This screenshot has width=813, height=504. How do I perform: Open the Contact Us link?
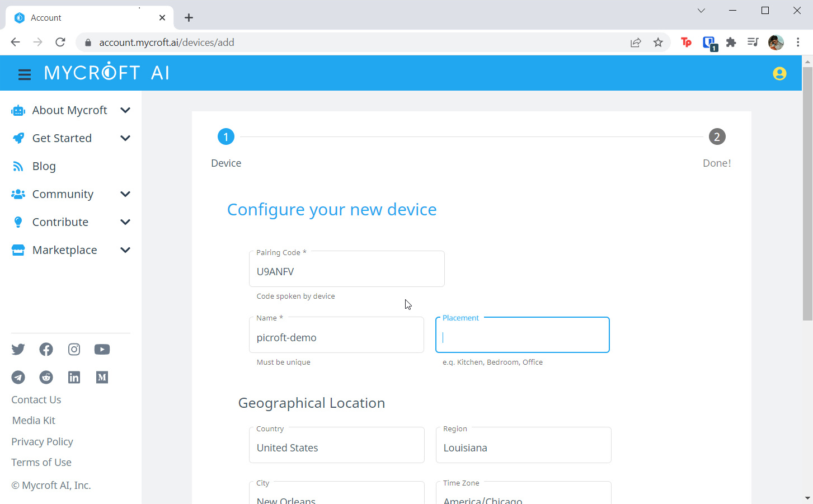(x=36, y=400)
